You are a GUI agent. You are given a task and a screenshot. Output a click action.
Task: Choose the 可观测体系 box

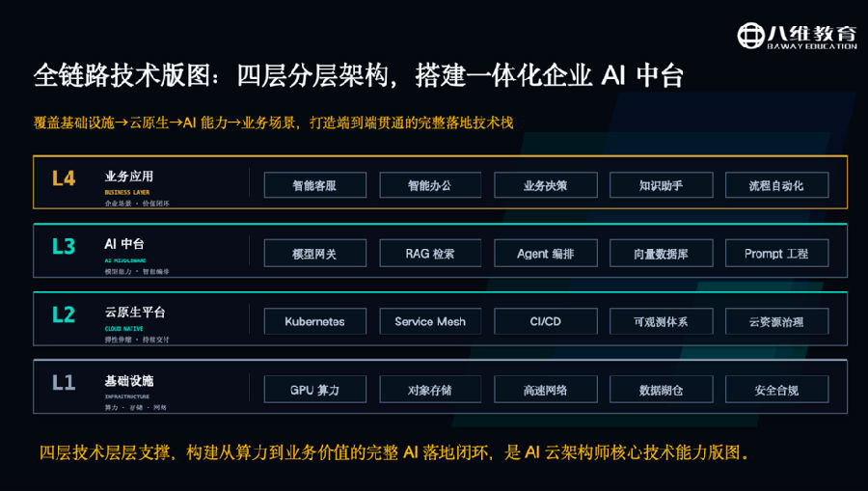[x=661, y=321]
